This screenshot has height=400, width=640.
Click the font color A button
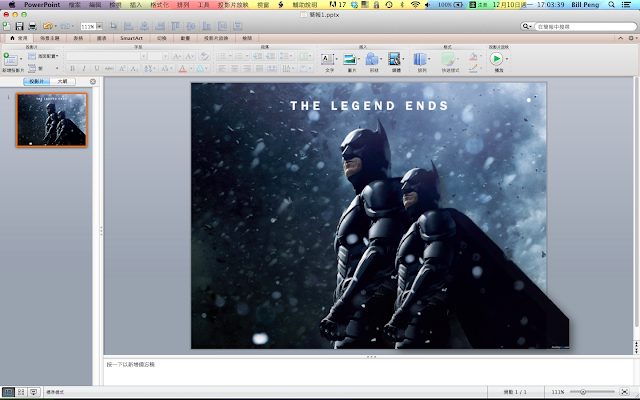[x=183, y=69]
